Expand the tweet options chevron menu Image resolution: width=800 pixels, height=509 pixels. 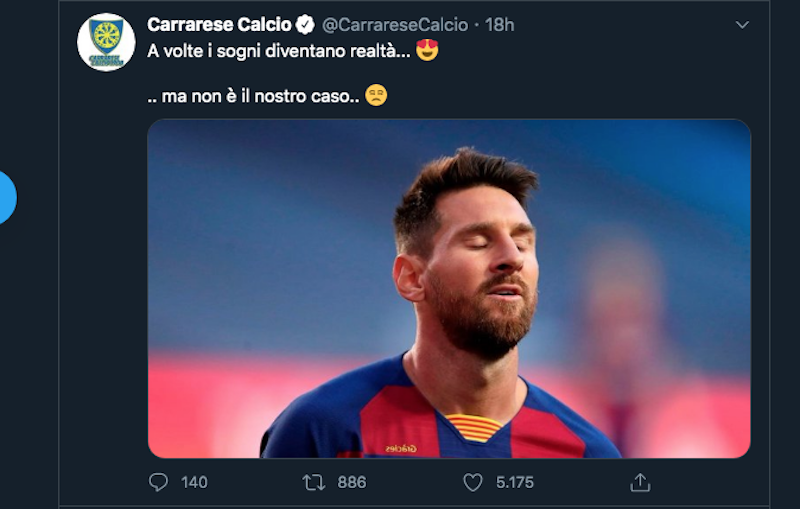click(742, 24)
